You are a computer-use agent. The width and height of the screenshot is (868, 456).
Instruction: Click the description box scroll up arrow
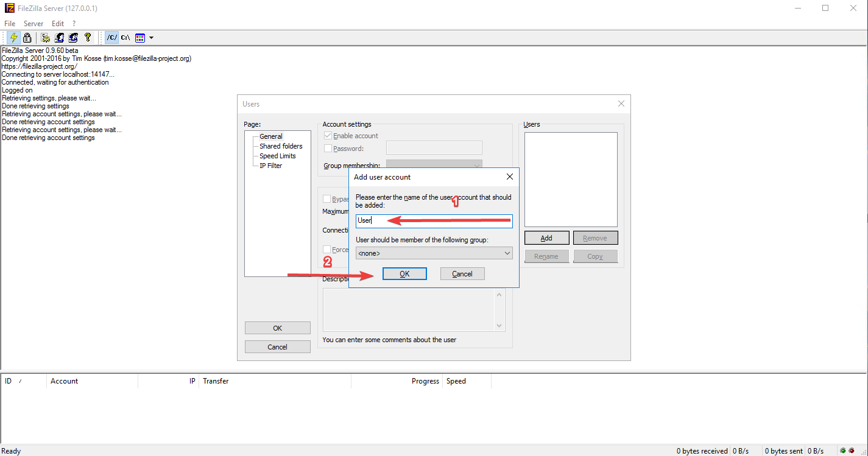pos(500,295)
